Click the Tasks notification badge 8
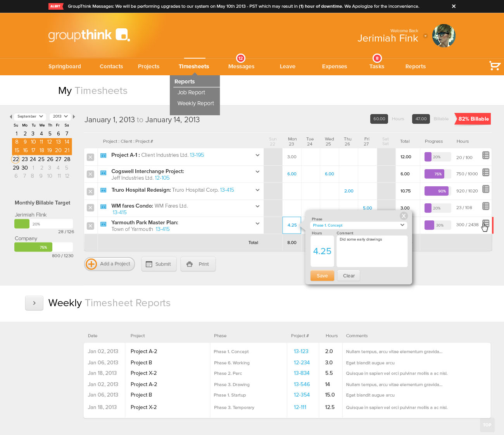504x435 pixels. click(x=377, y=58)
